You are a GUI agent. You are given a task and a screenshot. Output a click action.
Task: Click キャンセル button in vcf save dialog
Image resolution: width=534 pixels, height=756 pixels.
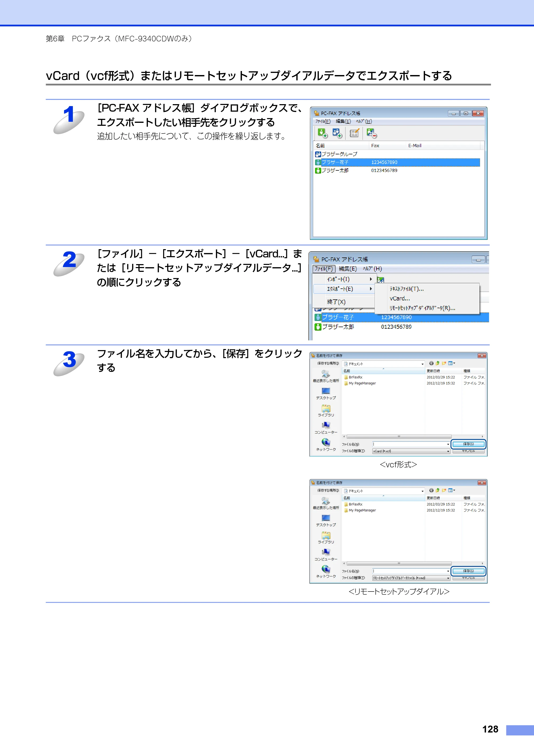469,451
